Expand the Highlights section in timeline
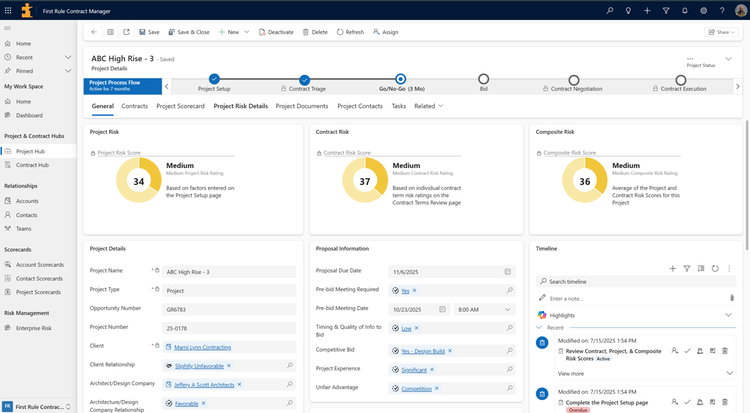The width and height of the screenshot is (750, 413). (728, 315)
